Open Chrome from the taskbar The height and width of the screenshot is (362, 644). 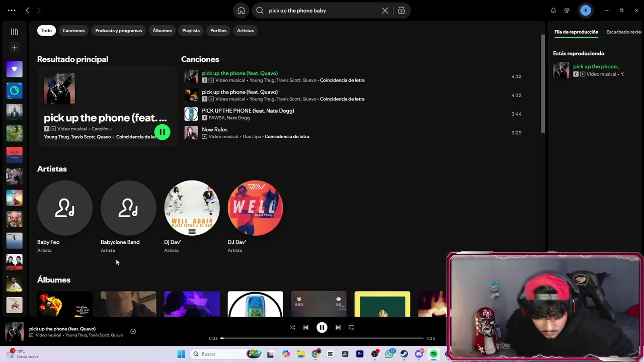pos(315,354)
